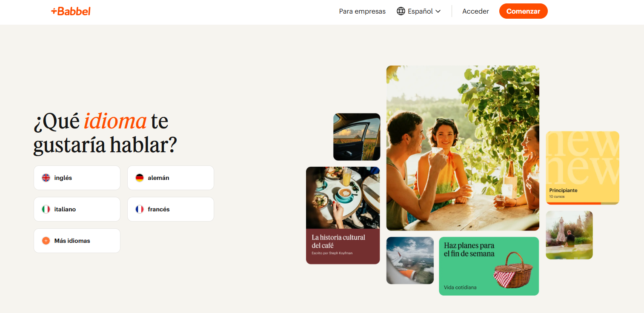This screenshot has height=313, width=644.
Task: Click the UK flag icon for inglés
Action: [46, 178]
